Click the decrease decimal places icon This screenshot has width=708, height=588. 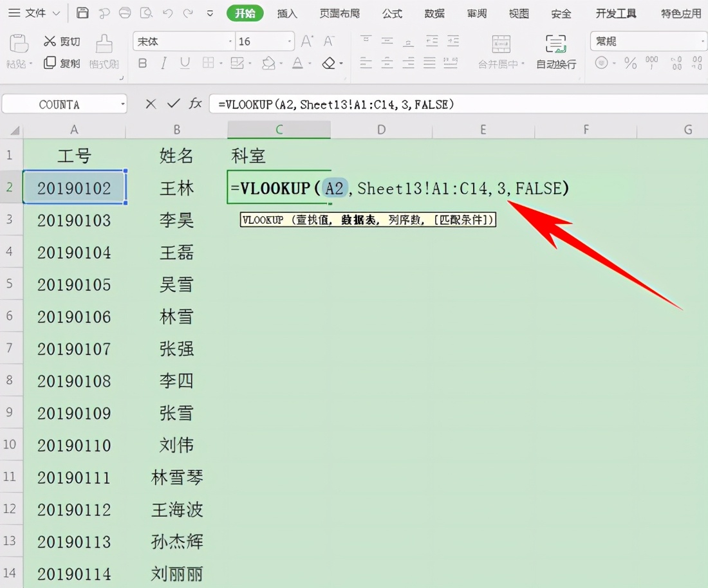[696, 63]
